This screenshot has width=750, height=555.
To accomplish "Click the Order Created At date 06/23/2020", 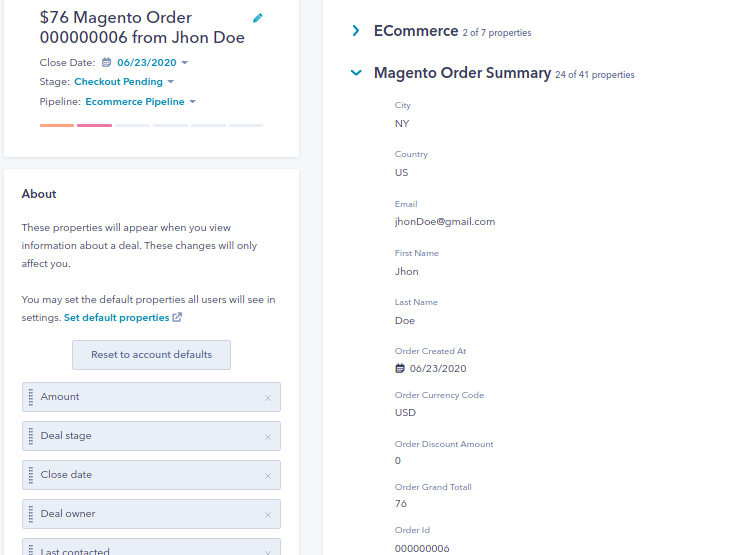I will click(x=438, y=368).
